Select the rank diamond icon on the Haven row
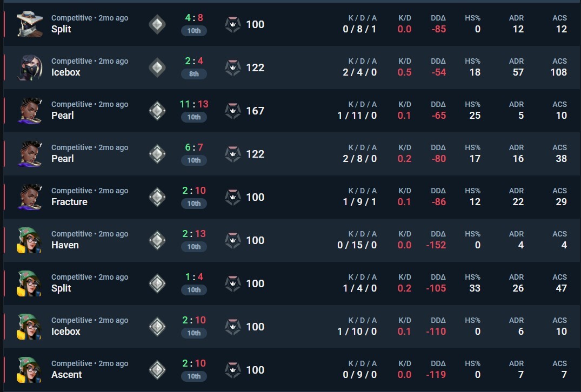Viewport: 581px width, 392px height. [157, 240]
